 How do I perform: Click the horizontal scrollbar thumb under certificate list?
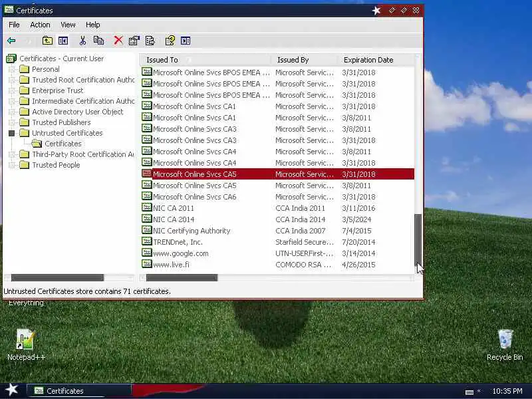[182, 278]
